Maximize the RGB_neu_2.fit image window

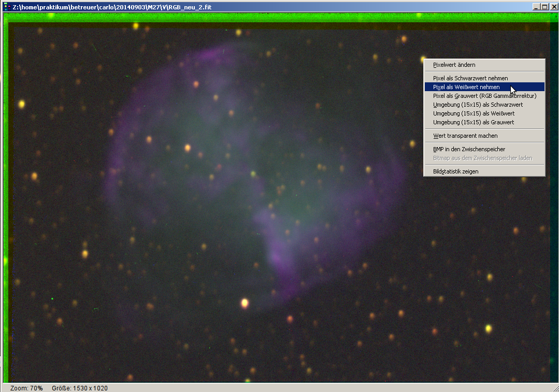[544, 7]
